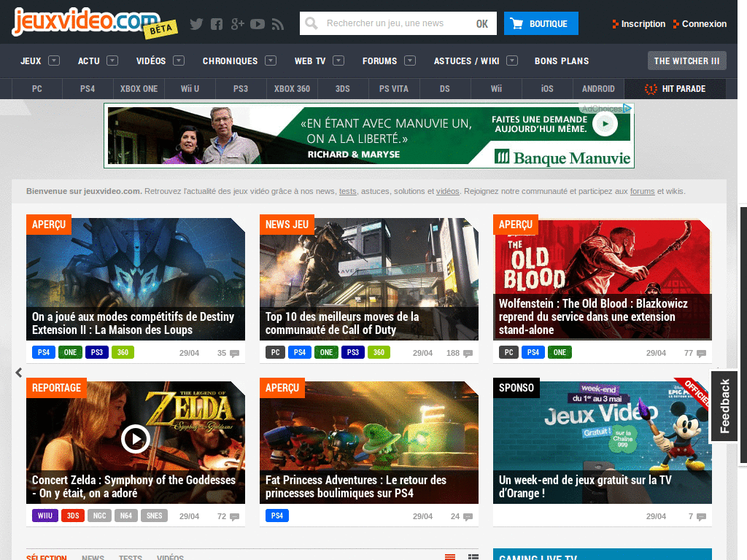Select the 3DS platform tab
Screen dimensions: 747x560
[x=343, y=88]
